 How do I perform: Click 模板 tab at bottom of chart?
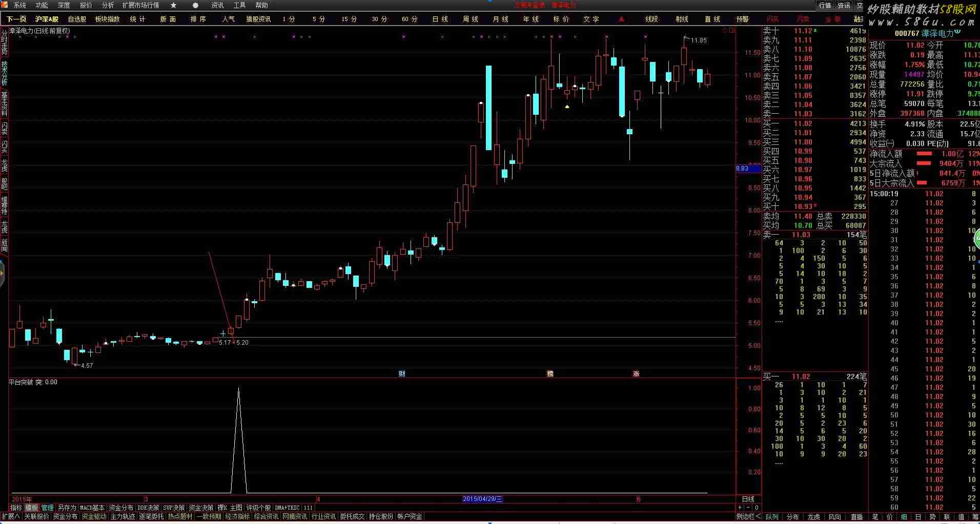32,508
